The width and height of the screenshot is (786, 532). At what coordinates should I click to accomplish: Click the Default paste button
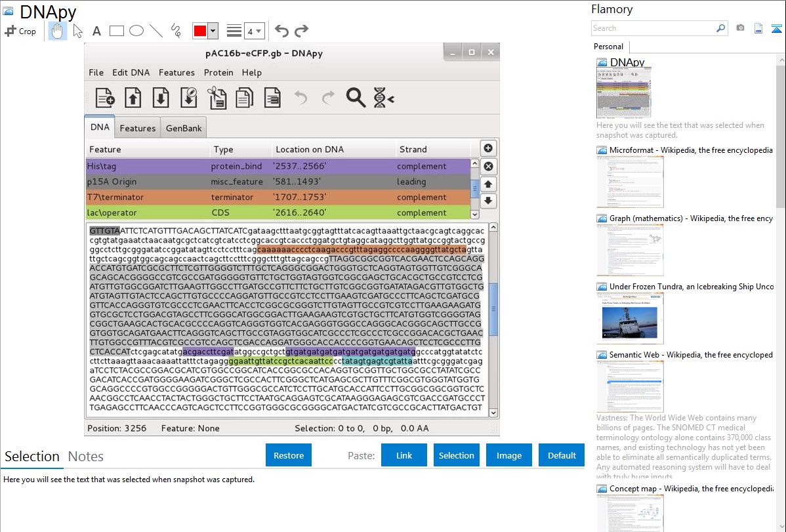[x=562, y=455]
